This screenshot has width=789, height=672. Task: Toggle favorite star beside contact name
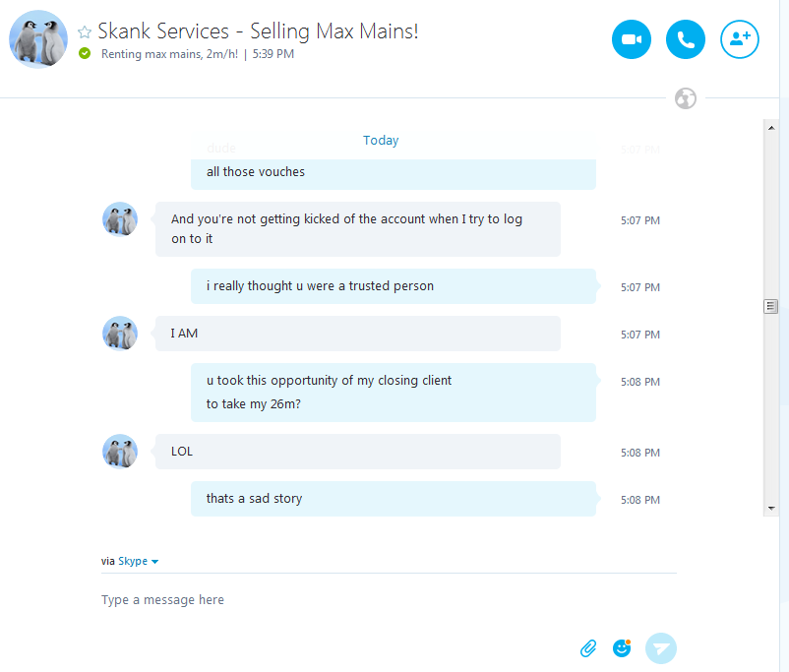tap(85, 32)
